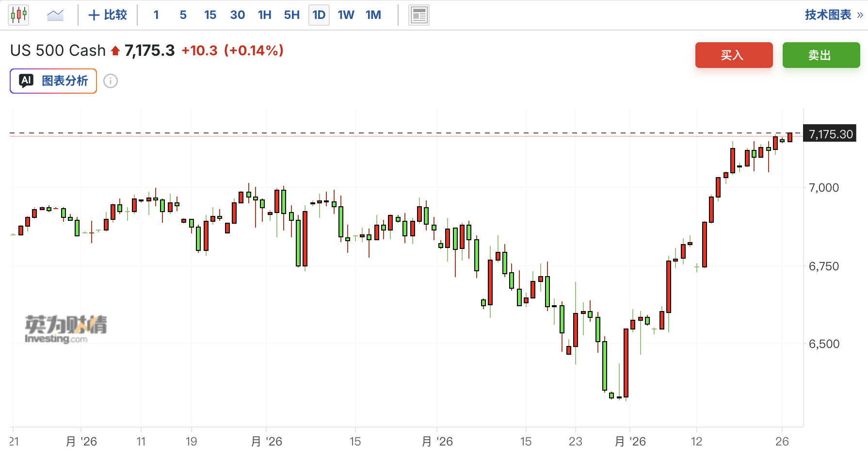
Task: Select the 1D daily timeframe
Action: point(319,15)
